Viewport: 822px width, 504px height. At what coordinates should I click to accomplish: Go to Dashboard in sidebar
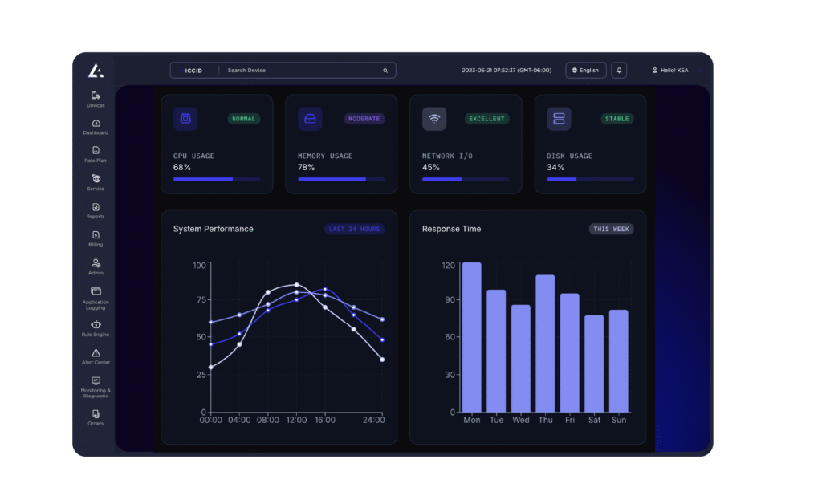(96, 124)
